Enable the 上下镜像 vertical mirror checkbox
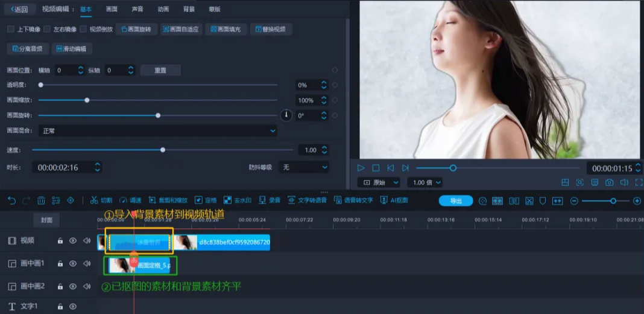This screenshot has height=314, width=644. [x=11, y=29]
